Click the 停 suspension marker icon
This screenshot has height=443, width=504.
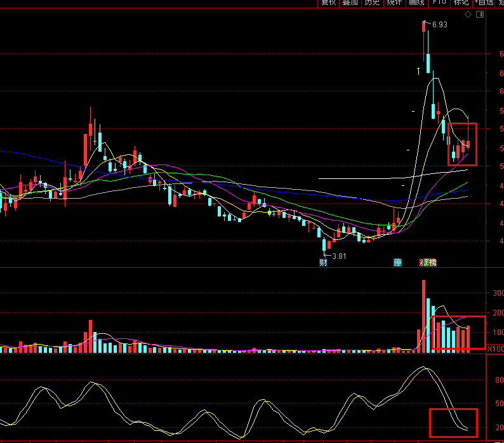coord(398,262)
